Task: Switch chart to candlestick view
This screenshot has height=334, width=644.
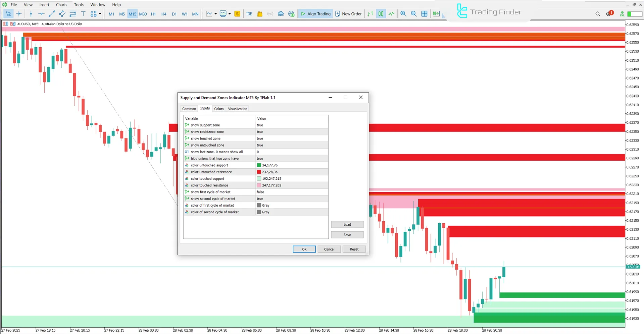Action: point(381,14)
